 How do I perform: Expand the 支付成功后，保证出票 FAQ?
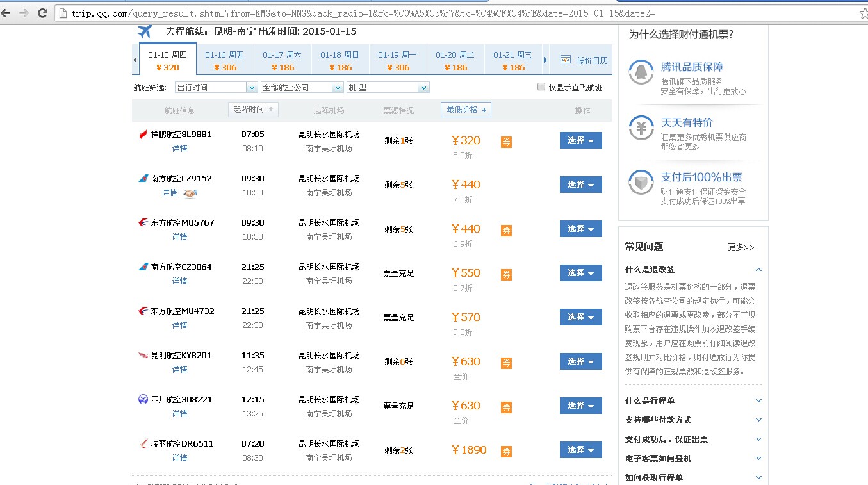click(x=758, y=440)
